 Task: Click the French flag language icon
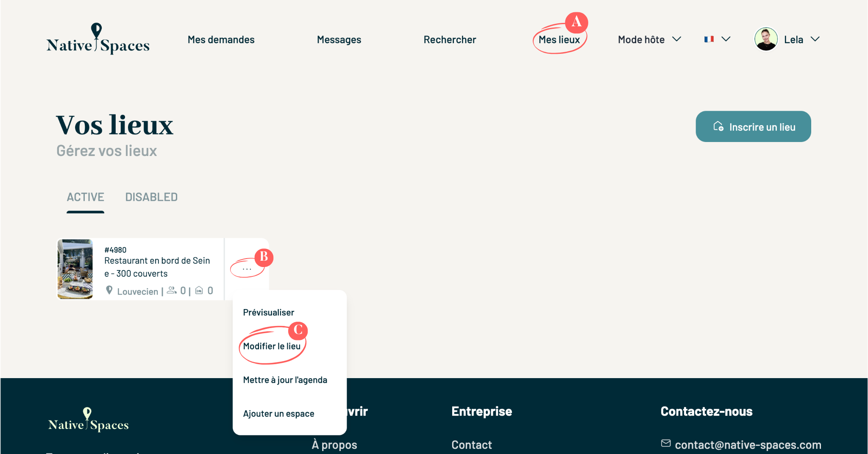709,39
